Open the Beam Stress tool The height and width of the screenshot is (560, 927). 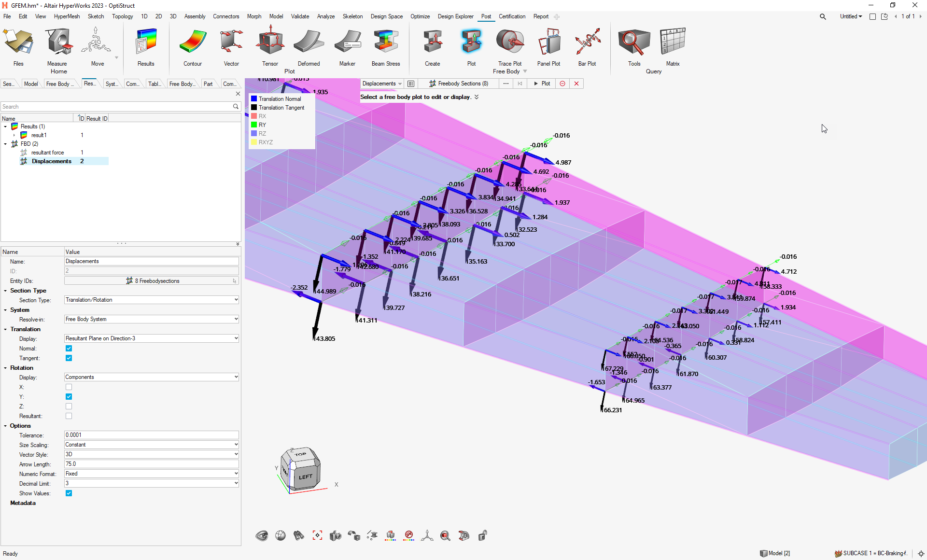point(385,47)
